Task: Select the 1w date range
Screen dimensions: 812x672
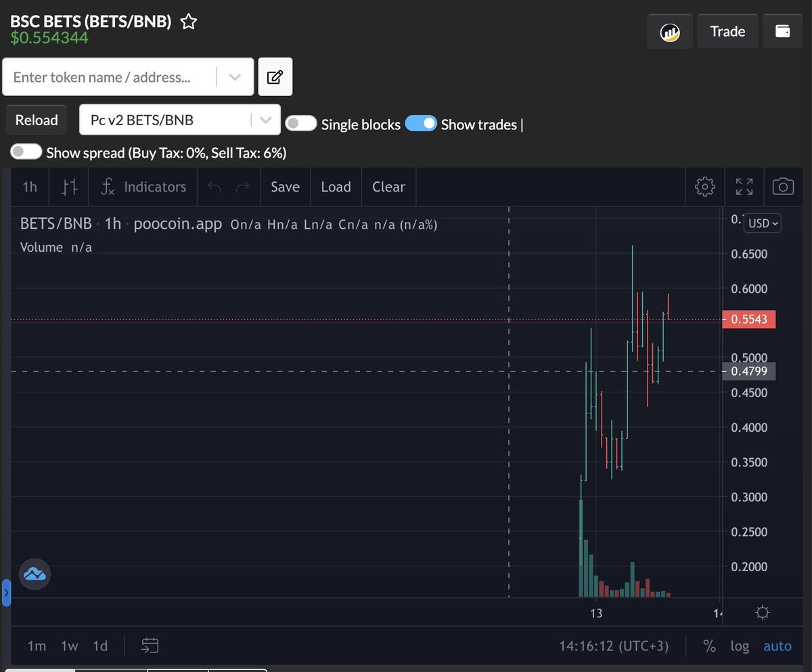Action: (x=70, y=646)
